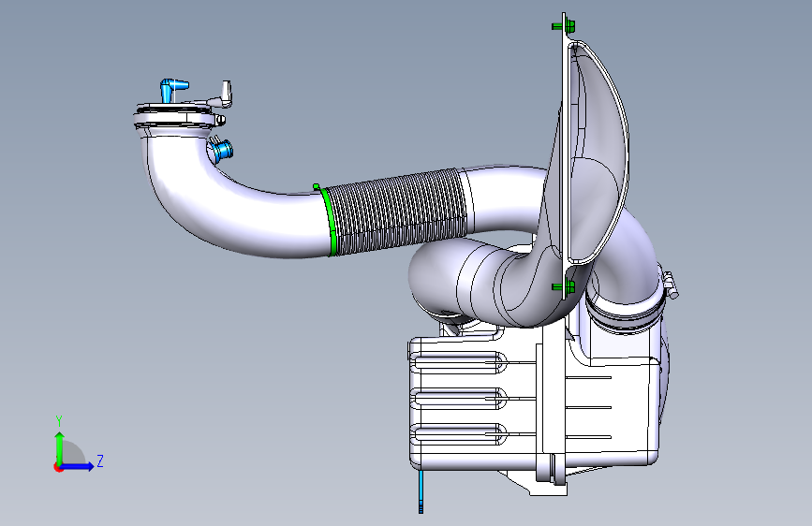Select the thin blue stud below the airbox
812x526 pixels.
click(x=421, y=491)
